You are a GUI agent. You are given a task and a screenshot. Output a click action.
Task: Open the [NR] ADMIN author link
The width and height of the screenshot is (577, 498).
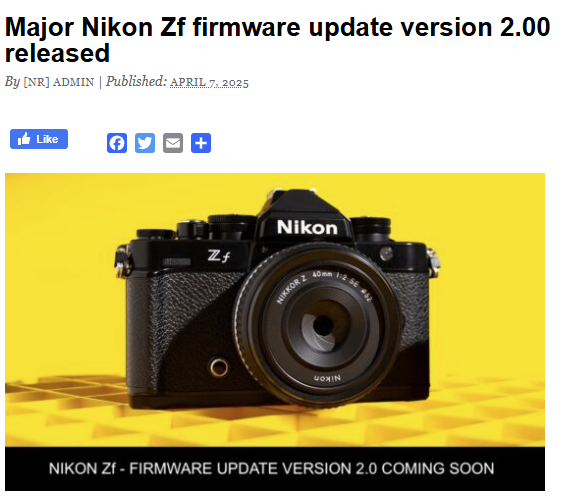click(x=59, y=82)
